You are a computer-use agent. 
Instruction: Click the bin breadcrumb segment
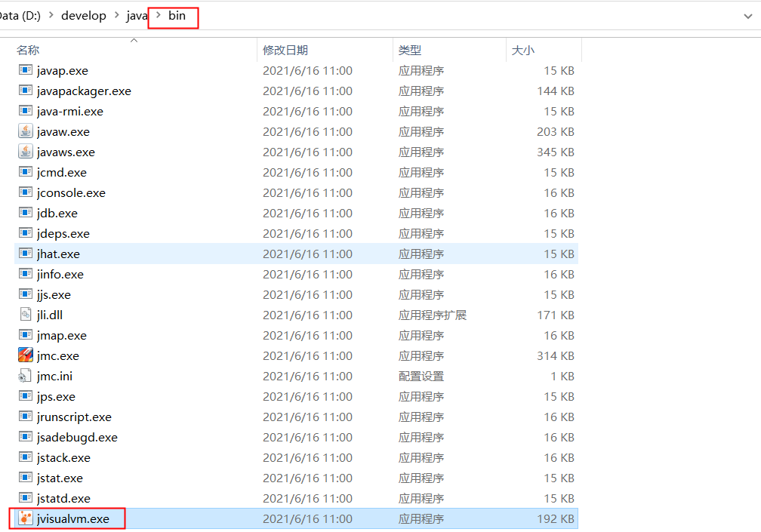pos(177,16)
